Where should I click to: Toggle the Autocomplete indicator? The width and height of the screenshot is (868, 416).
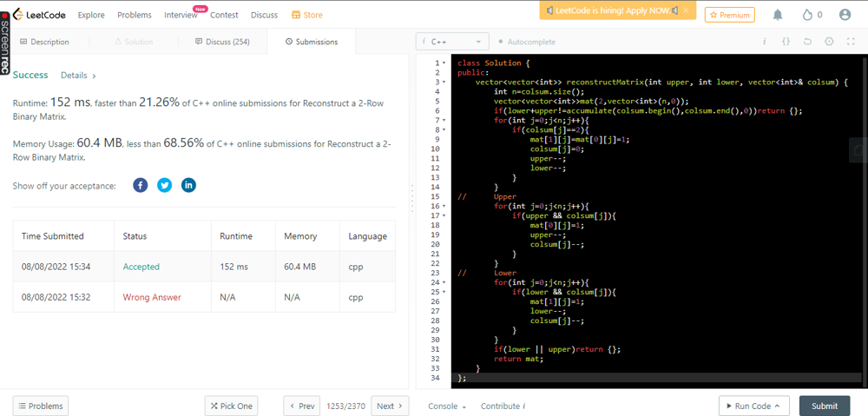[x=527, y=42]
